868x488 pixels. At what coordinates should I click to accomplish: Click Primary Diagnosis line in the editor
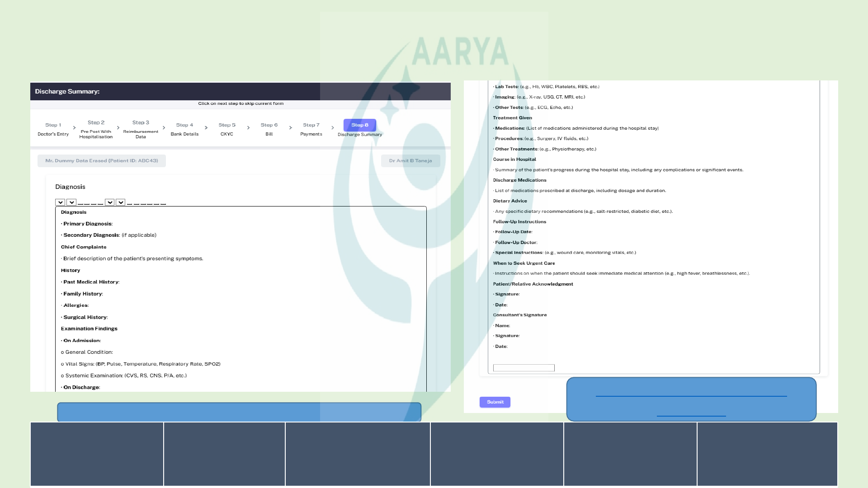88,224
